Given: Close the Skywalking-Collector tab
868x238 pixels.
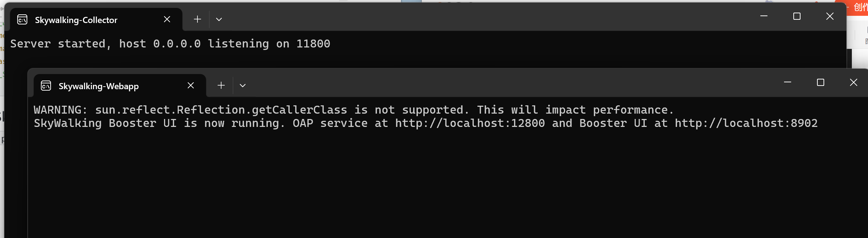Looking at the screenshot, I should click(x=167, y=19).
